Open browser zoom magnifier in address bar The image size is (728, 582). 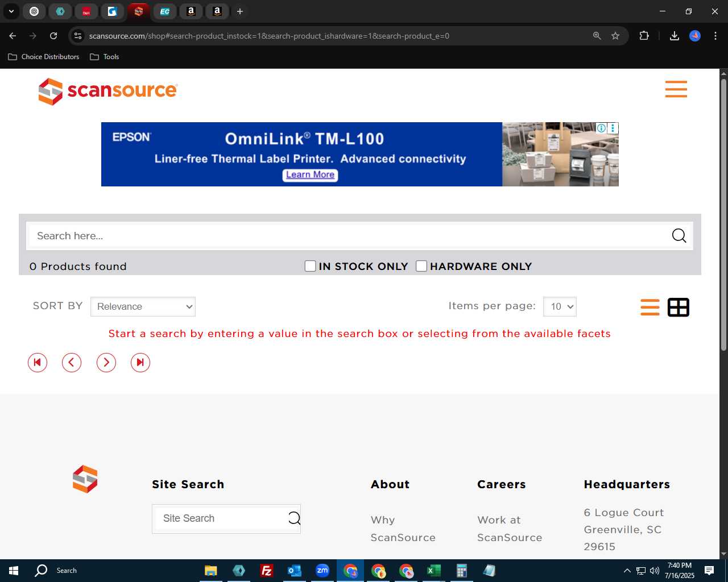coord(597,36)
